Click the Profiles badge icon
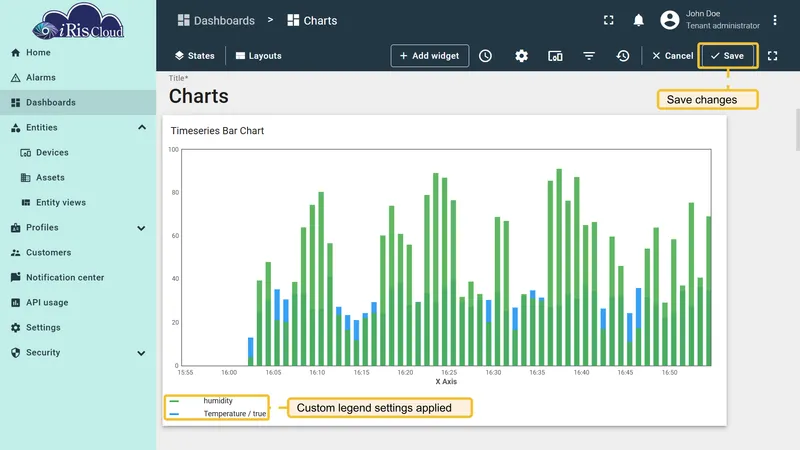This screenshot has height=450, width=800. [x=15, y=228]
